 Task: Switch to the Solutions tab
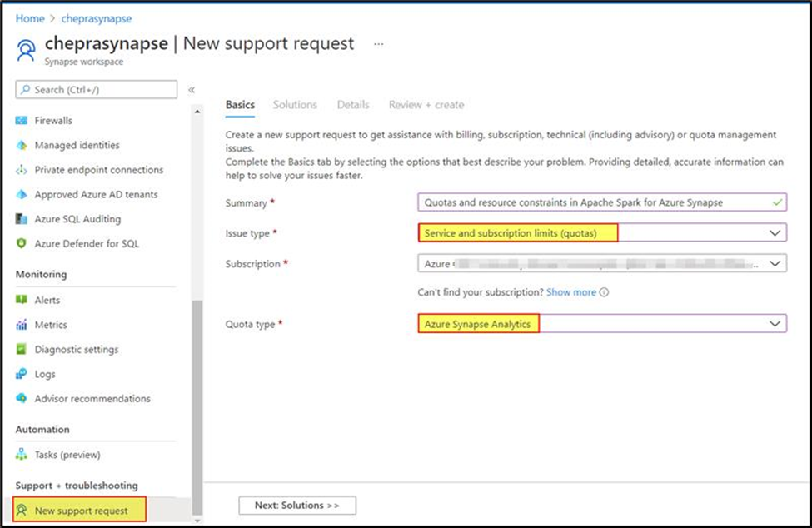point(295,104)
